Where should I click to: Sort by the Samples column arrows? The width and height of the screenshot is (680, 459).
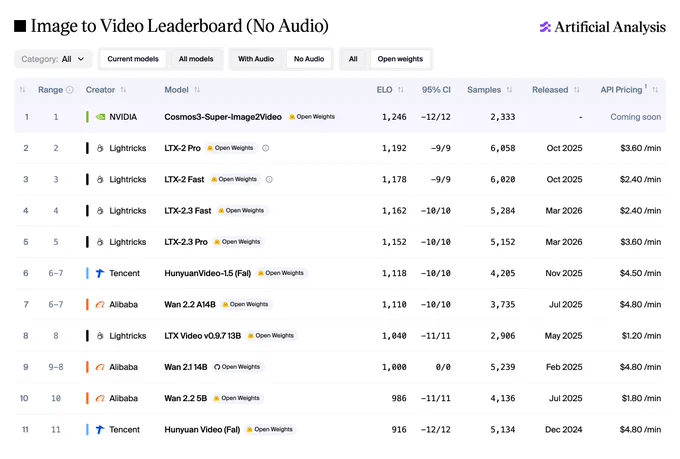(509, 90)
